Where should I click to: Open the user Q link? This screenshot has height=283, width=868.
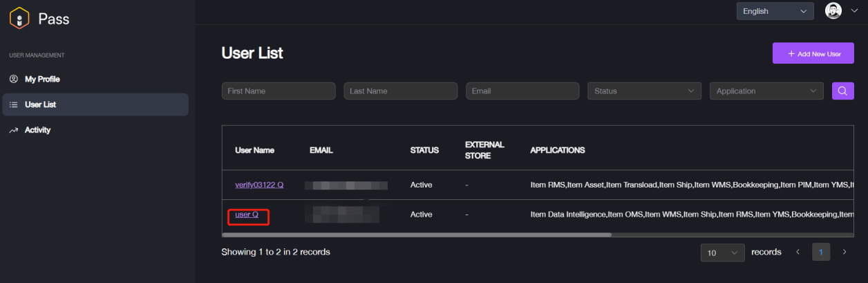click(x=247, y=214)
